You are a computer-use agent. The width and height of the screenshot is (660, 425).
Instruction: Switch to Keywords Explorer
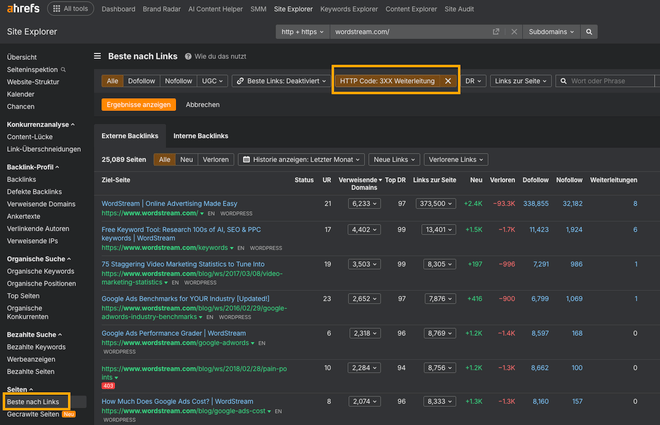coord(349,9)
